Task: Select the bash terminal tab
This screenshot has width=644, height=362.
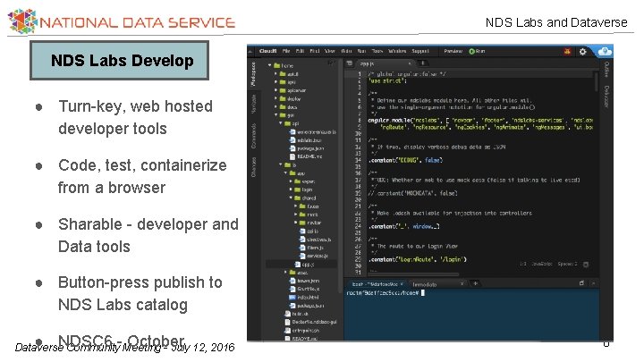Action: (x=376, y=284)
